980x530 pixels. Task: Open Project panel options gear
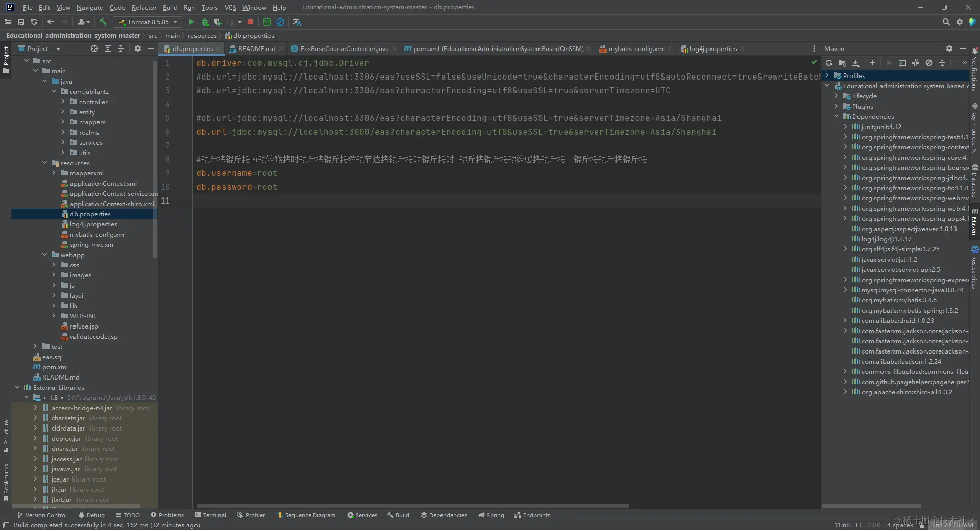click(137, 48)
